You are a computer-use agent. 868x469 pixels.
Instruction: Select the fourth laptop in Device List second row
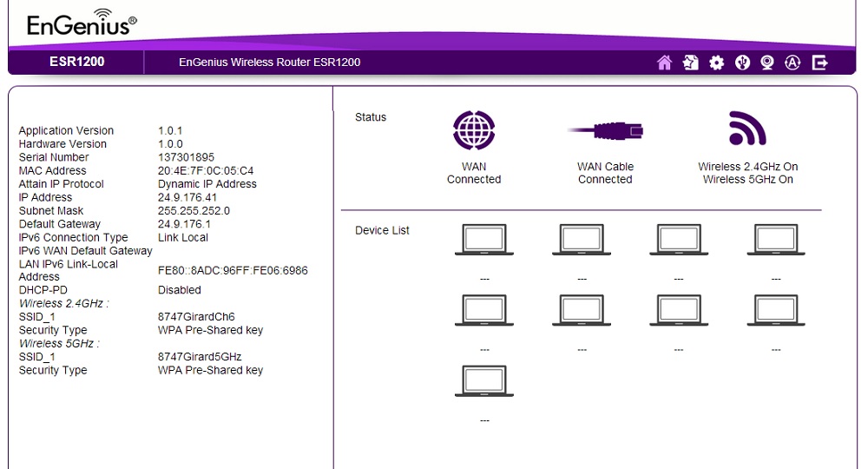tap(776, 310)
